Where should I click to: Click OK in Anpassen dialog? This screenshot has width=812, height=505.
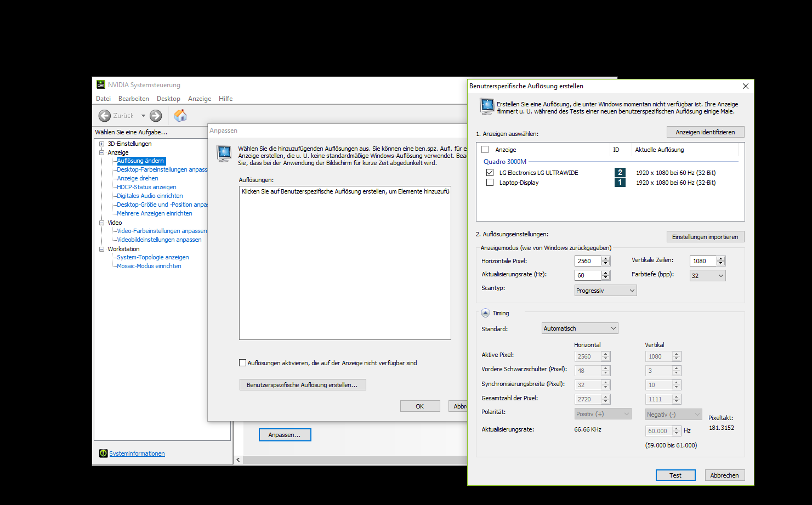[x=420, y=406]
